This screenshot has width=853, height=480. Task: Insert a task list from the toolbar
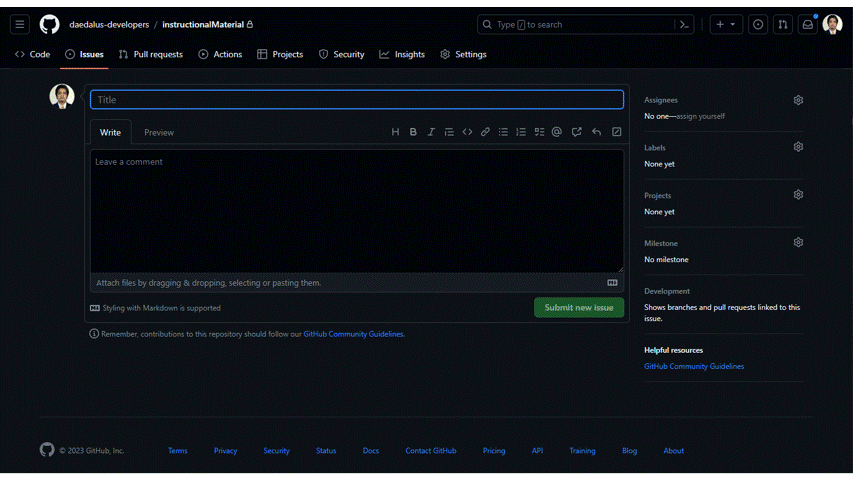pos(539,132)
